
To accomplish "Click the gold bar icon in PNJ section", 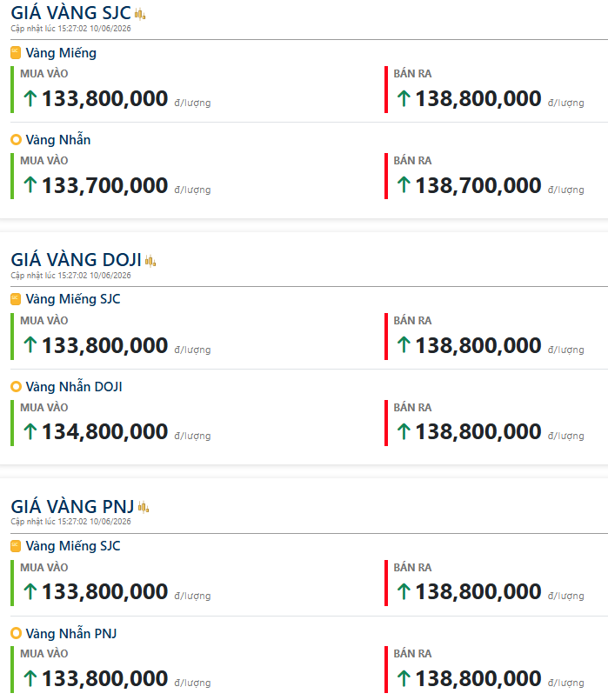I will (x=16, y=545).
